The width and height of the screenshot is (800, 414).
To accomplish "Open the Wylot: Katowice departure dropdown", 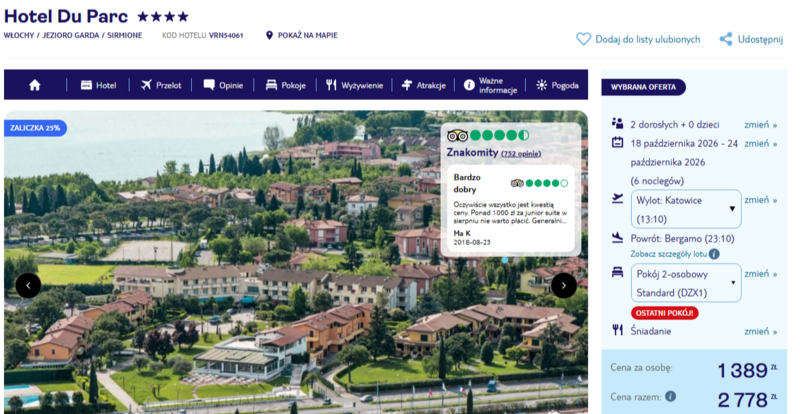I will [x=686, y=209].
